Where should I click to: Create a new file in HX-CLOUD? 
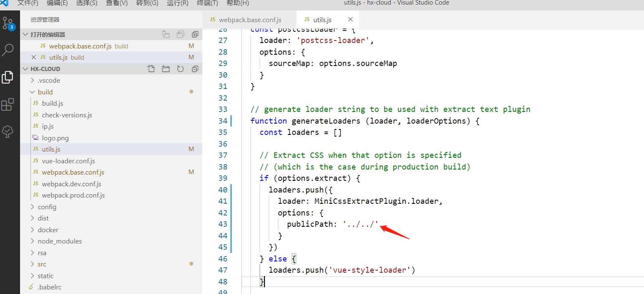151,68
